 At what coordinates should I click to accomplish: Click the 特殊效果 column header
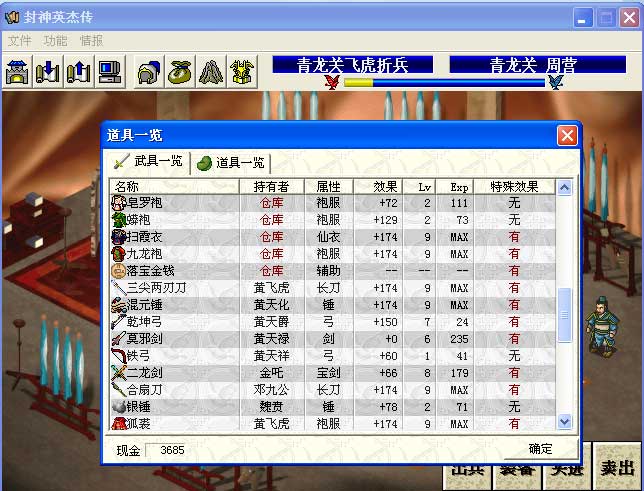514,187
